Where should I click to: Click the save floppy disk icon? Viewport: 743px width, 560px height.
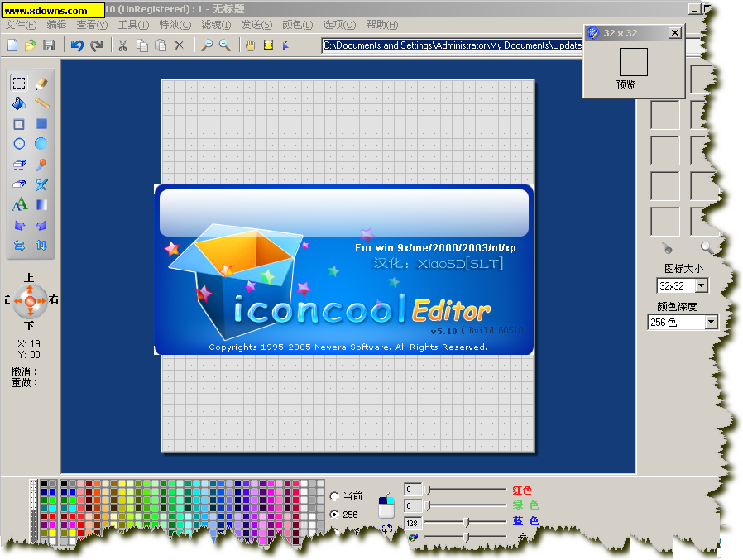tap(49, 45)
